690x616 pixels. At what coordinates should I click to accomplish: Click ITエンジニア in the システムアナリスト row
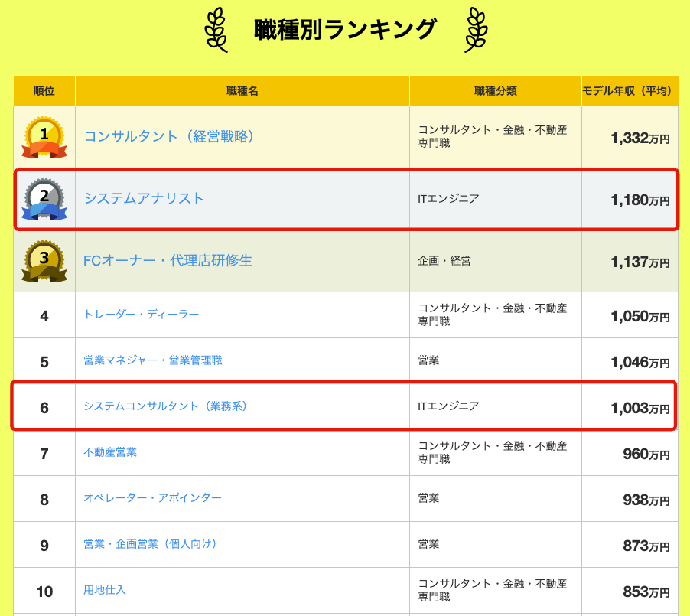click(448, 199)
